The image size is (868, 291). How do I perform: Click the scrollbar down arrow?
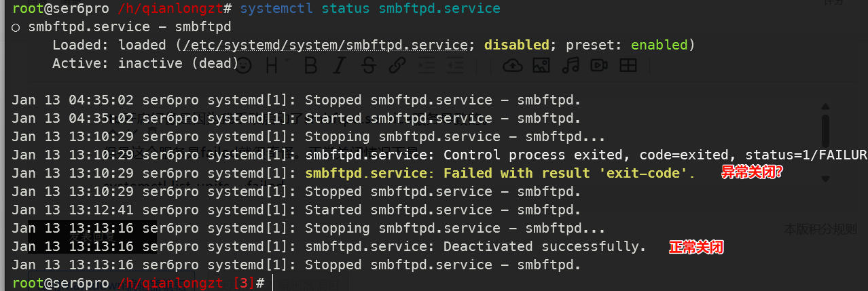tap(825, 178)
